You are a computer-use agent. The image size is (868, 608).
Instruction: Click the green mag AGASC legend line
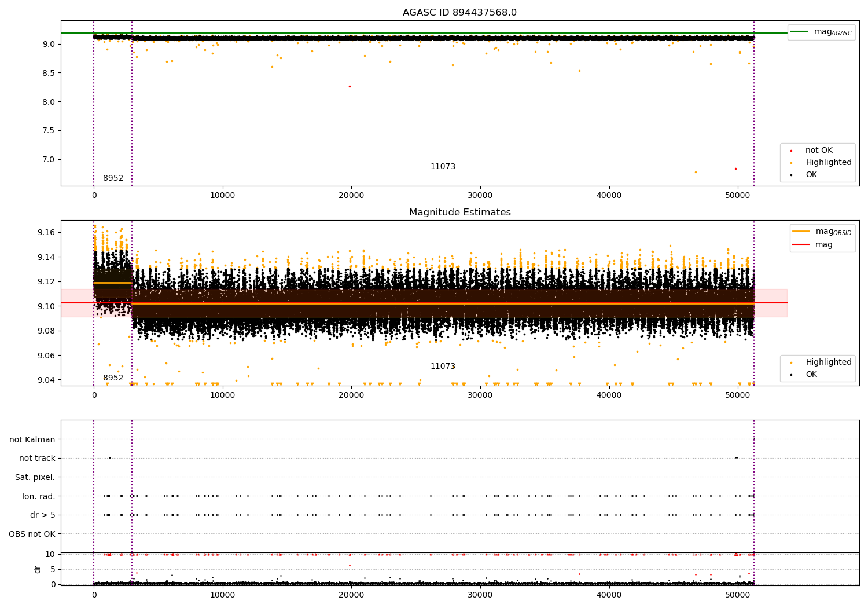799,32
